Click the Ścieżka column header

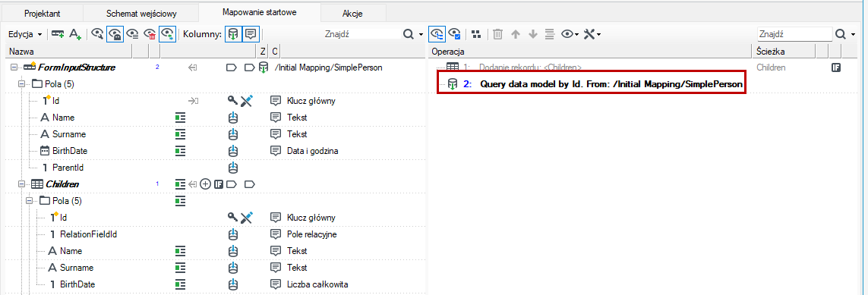click(783, 52)
